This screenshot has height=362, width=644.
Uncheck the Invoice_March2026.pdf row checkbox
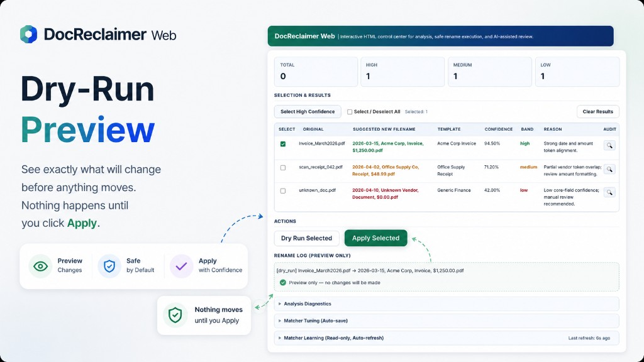[x=283, y=144]
